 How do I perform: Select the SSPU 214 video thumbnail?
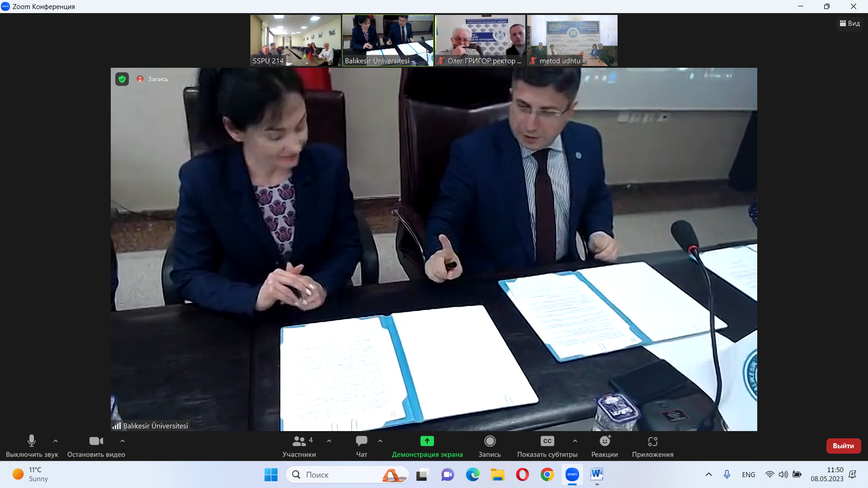pos(296,40)
